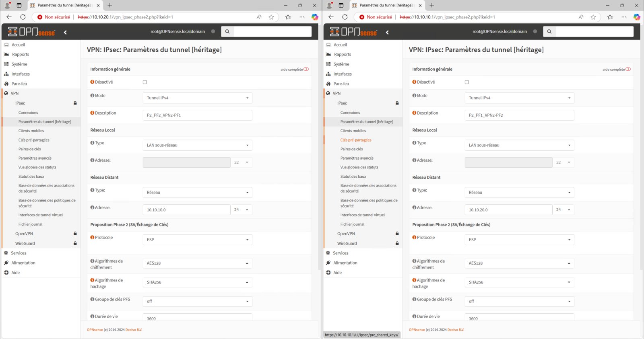Click the OPNsense footer link in the right window
Screen dimensions: 644x339
point(417,330)
